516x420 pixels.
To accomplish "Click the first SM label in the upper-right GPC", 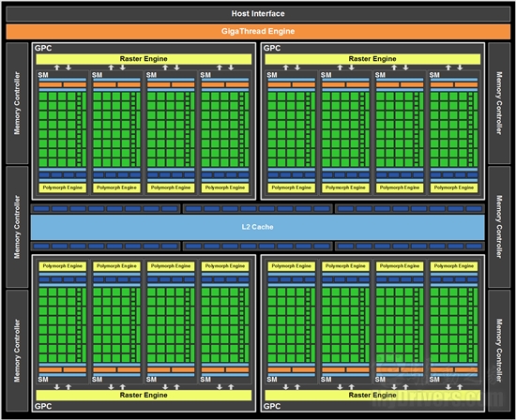I will pos(272,75).
